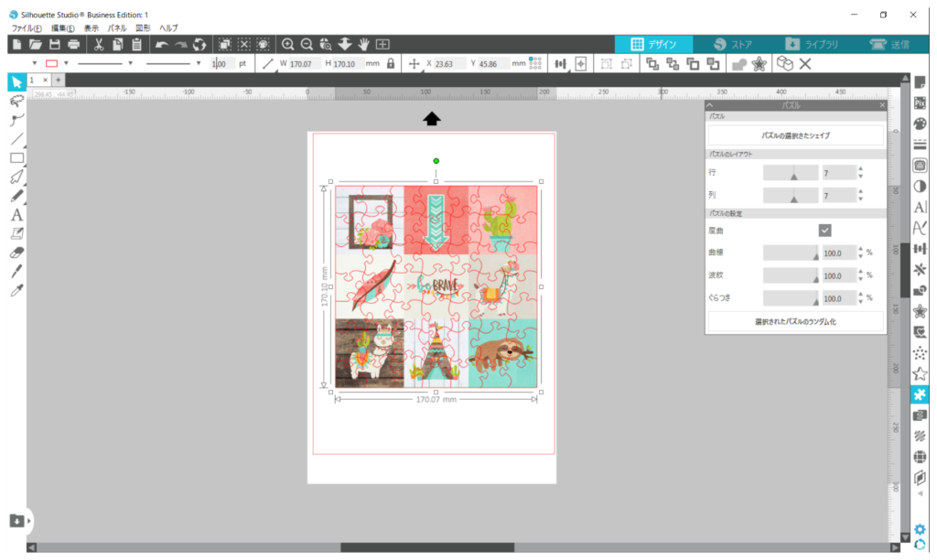Select the Eraser tool
Image resolution: width=937 pixels, height=560 pixels.
[x=16, y=253]
